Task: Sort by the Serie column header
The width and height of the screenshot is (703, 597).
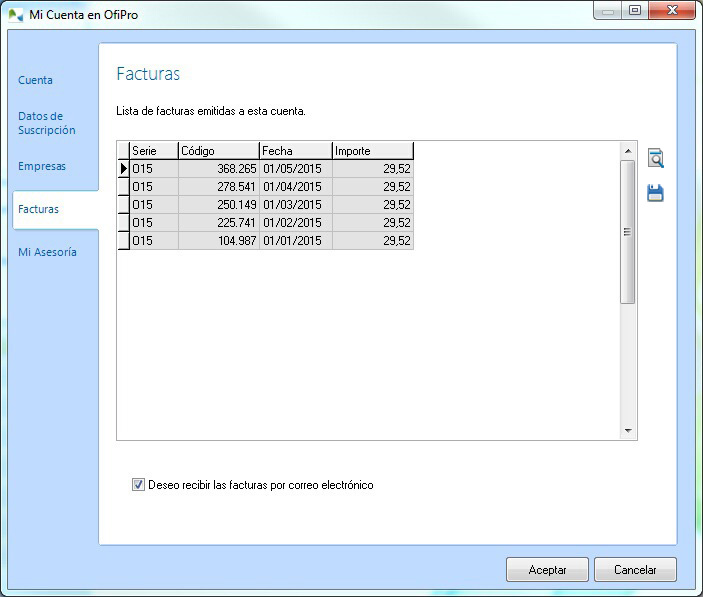Action: click(x=154, y=151)
